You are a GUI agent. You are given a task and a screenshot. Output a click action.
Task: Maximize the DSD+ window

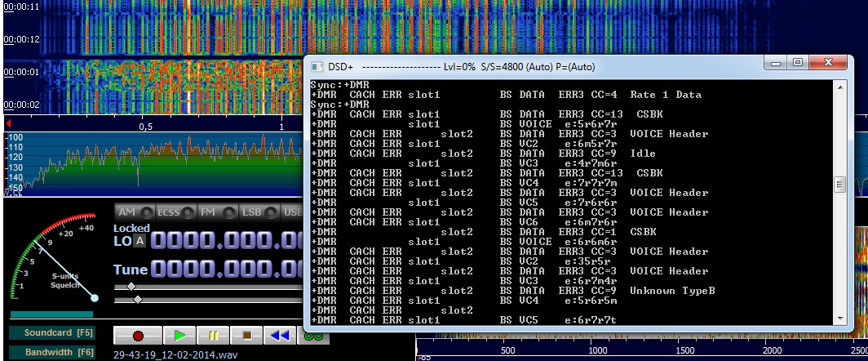[x=798, y=63]
